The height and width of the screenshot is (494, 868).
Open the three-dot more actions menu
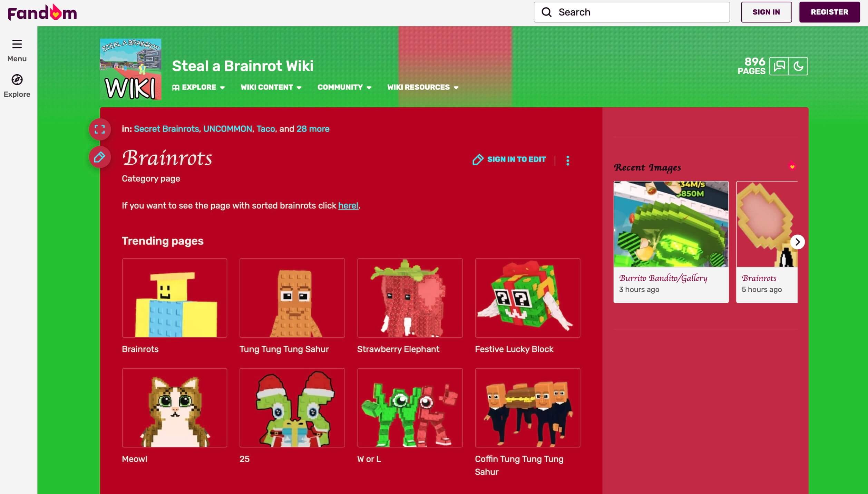(568, 160)
